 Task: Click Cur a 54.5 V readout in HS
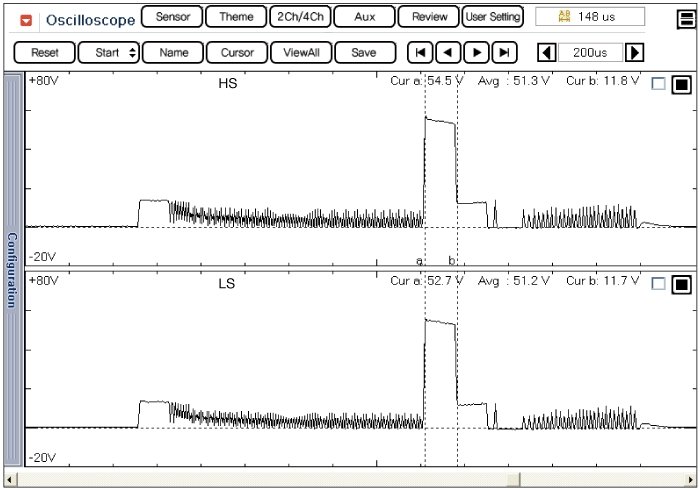427,81
